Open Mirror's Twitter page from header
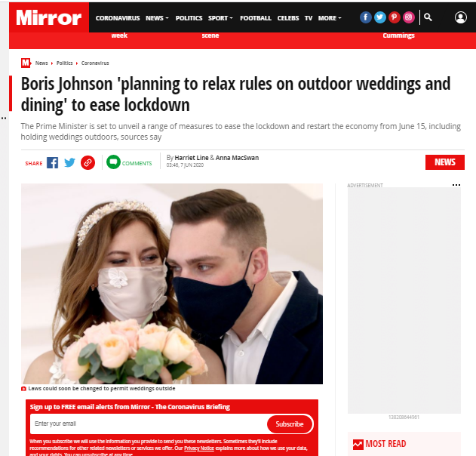 coord(379,17)
